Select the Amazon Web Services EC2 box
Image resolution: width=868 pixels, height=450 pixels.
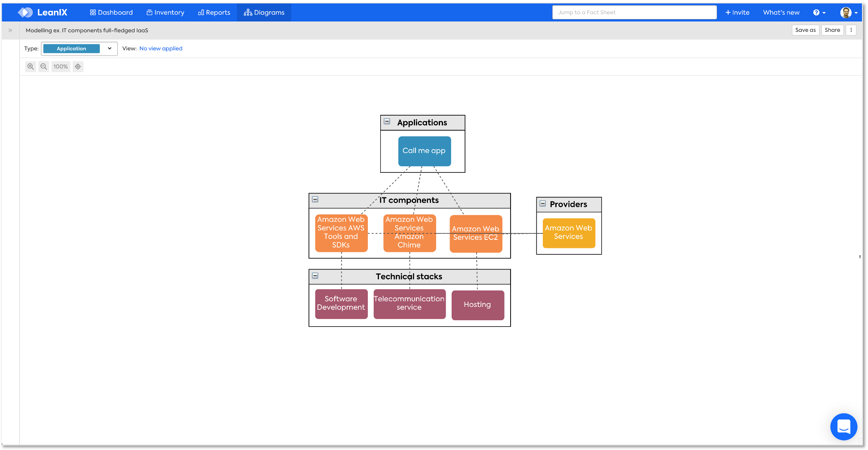[x=476, y=233]
